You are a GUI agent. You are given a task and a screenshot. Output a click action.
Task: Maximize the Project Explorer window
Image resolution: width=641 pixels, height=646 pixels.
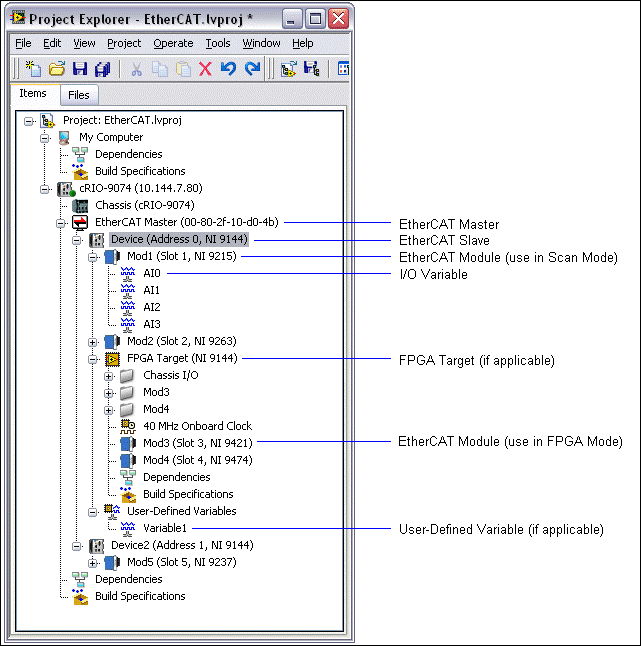point(315,19)
